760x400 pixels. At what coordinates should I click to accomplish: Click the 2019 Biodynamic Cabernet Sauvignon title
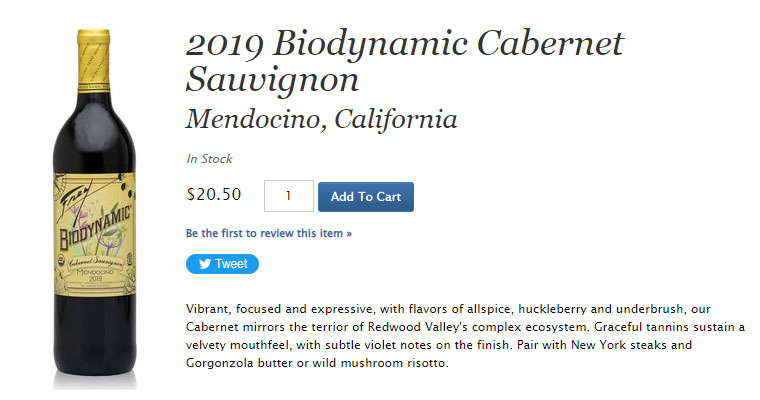(x=405, y=61)
